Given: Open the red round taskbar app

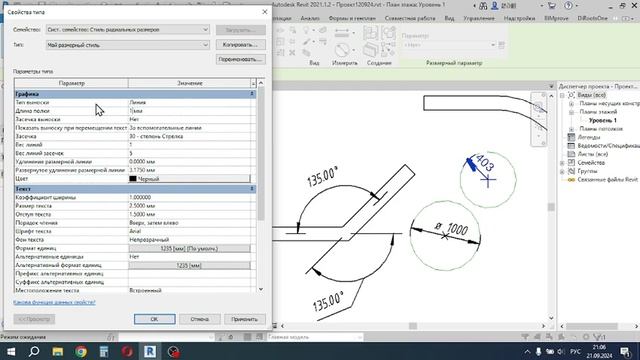Looking at the screenshot, I should (x=127, y=351).
